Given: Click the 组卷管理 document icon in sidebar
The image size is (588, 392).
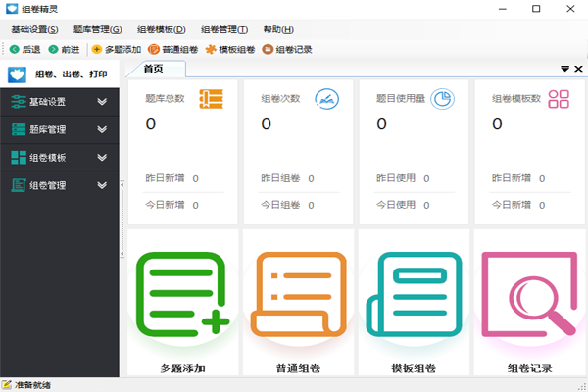Looking at the screenshot, I should (x=19, y=185).
